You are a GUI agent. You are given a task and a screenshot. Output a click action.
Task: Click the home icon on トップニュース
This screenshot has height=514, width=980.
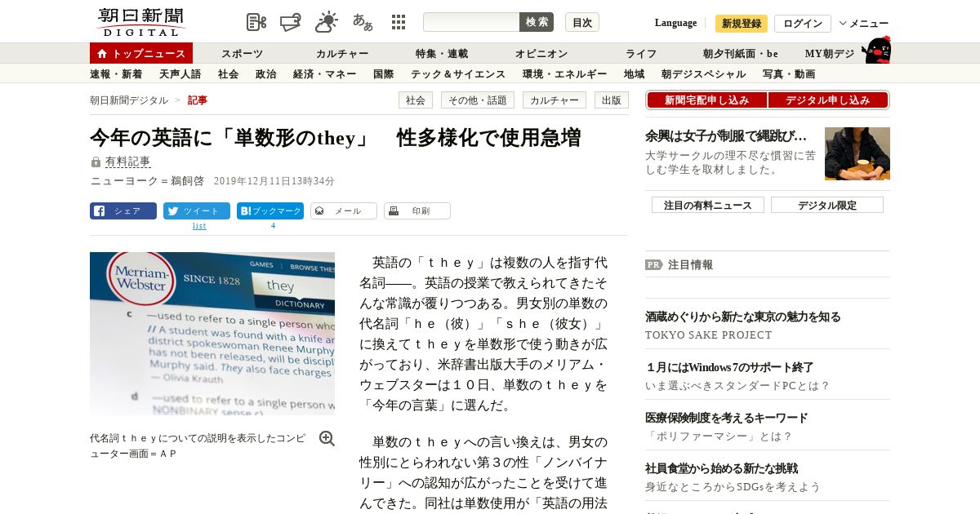point(102,54)
